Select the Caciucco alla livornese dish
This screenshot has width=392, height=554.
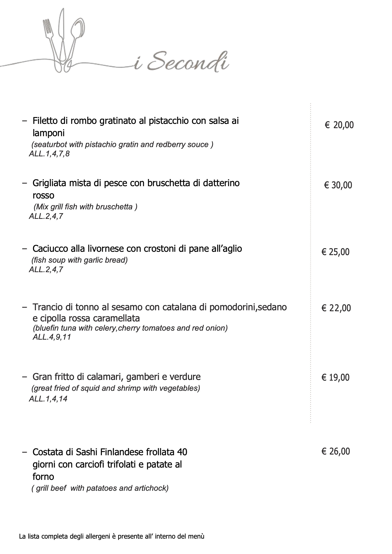click(x=137, y=248)
